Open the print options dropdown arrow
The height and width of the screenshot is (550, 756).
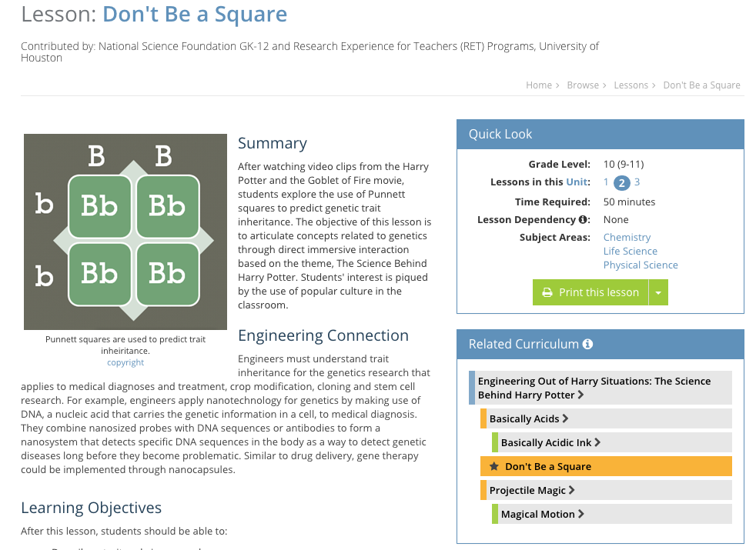pyautogui.click(x=658, y=292)
